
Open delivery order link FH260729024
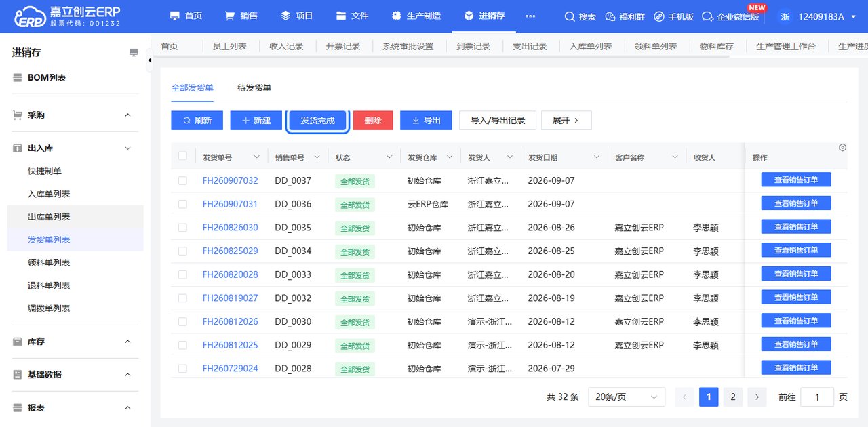pos(230,369)
